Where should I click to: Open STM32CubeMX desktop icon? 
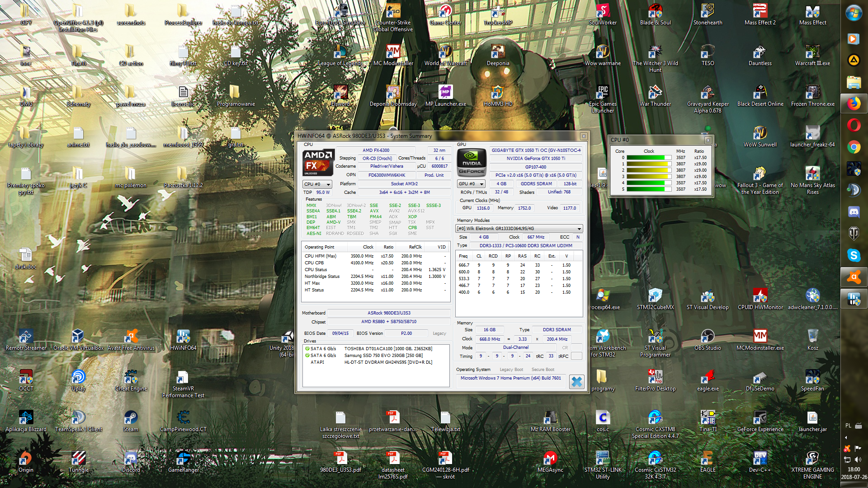[x=655, y=299]
